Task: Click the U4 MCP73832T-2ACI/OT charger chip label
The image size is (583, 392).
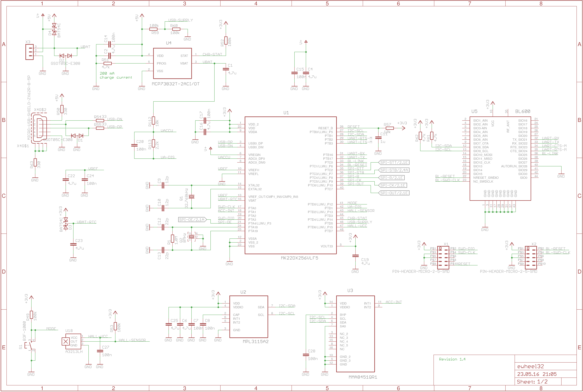Action: point(176,84)
